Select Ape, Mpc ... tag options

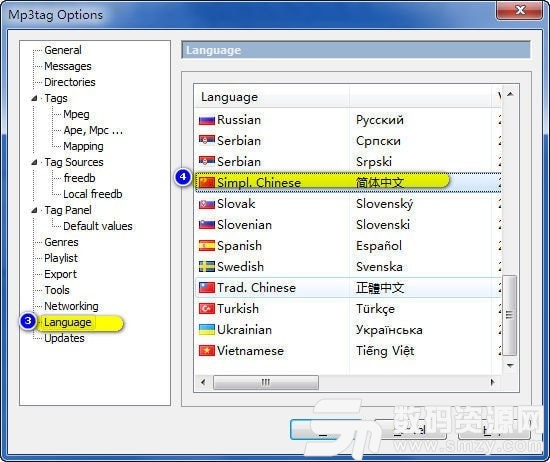tap(93, 130)
